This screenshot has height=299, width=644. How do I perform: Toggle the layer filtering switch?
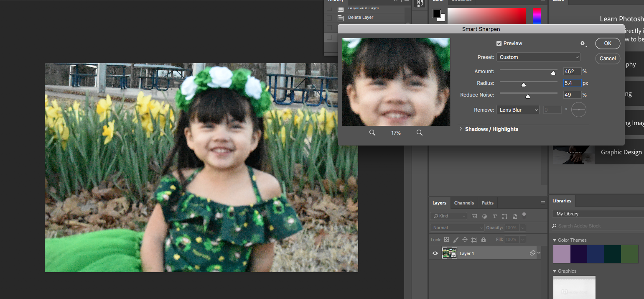click(524, 215)
